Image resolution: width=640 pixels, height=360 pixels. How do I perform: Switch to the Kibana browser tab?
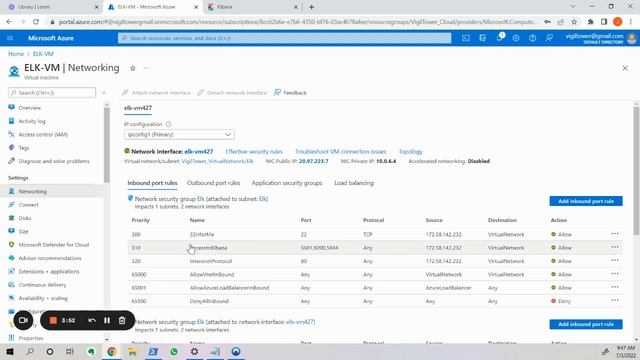(x=253, y=7)
